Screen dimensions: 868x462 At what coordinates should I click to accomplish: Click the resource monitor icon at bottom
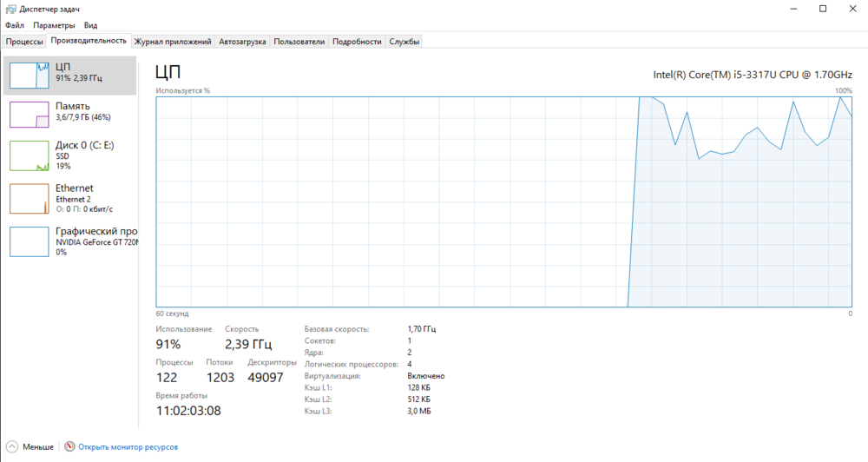pyautogui.click(x=70, y=446)
